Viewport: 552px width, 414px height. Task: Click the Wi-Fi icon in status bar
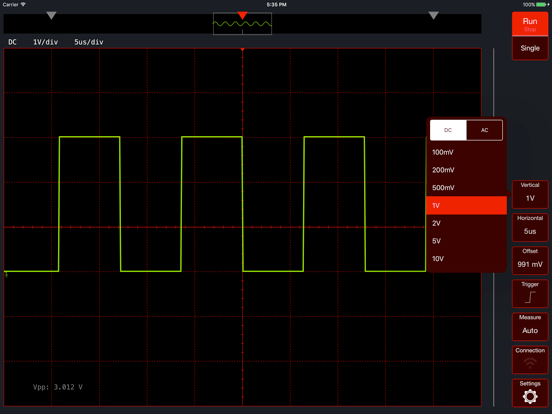[23, 4]
